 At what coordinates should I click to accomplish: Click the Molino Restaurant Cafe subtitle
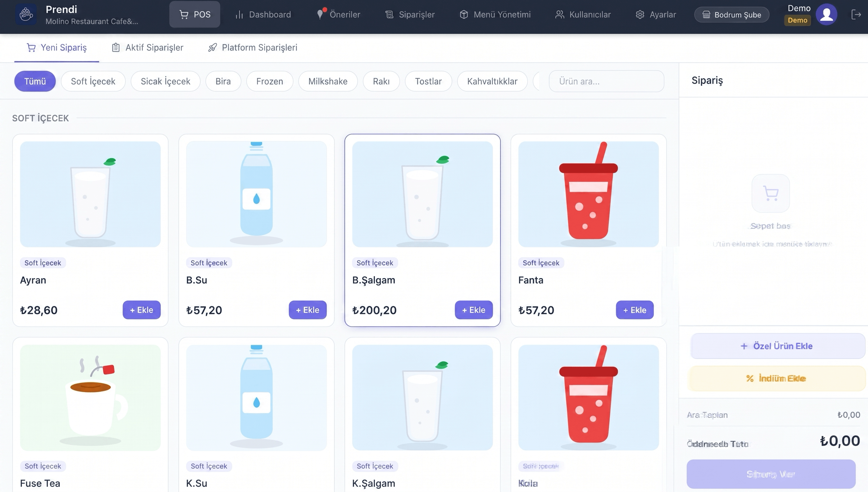pos(92,21)
